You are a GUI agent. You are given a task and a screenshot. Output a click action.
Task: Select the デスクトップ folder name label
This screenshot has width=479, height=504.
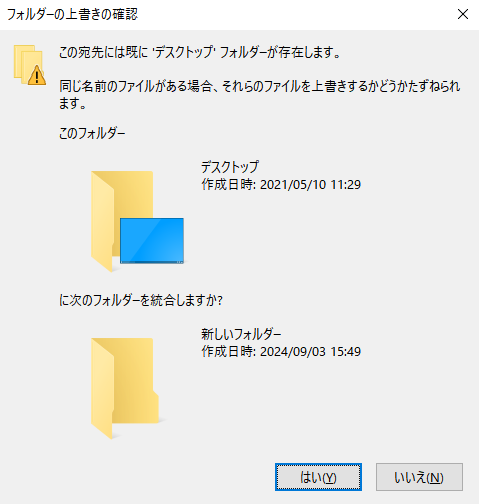(230, 166)
